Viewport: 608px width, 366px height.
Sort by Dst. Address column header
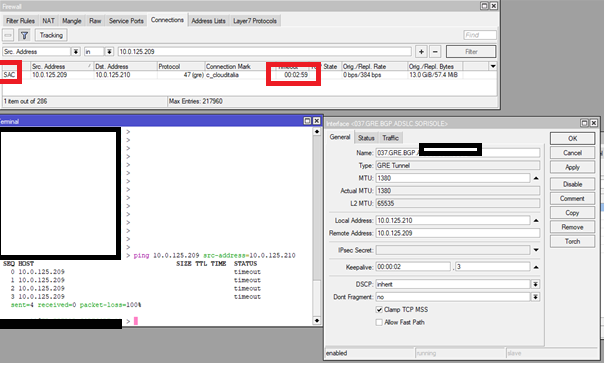125,66
